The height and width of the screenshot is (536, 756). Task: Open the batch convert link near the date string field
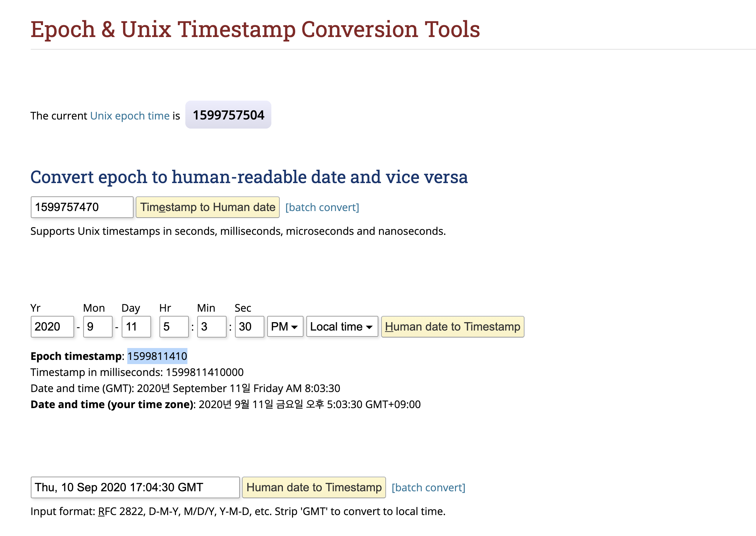428,488
